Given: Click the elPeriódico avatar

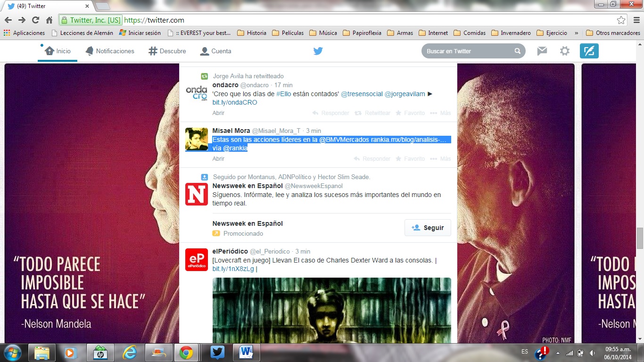Looking at the screenshot, I should 197,260.
